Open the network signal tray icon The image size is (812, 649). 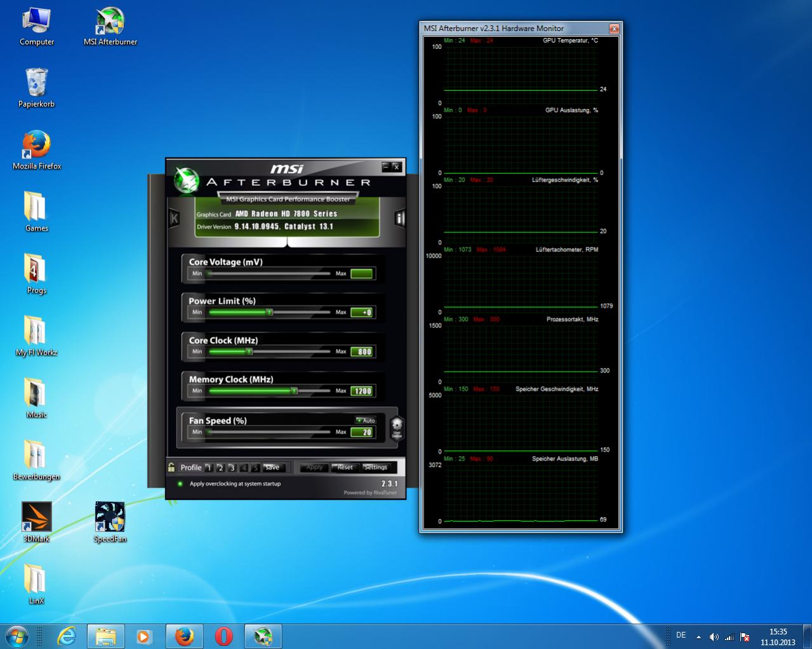pyautogui.click(x=729, y=636)
